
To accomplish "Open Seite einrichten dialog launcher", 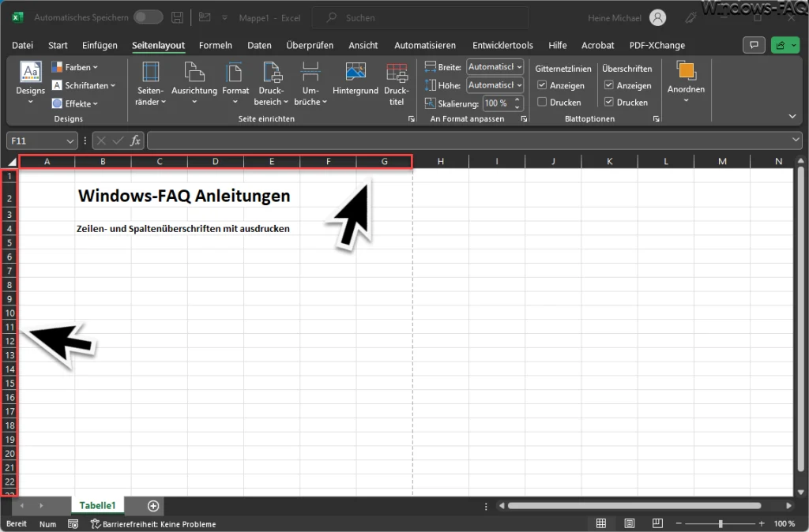I will [x=411, y=119].
